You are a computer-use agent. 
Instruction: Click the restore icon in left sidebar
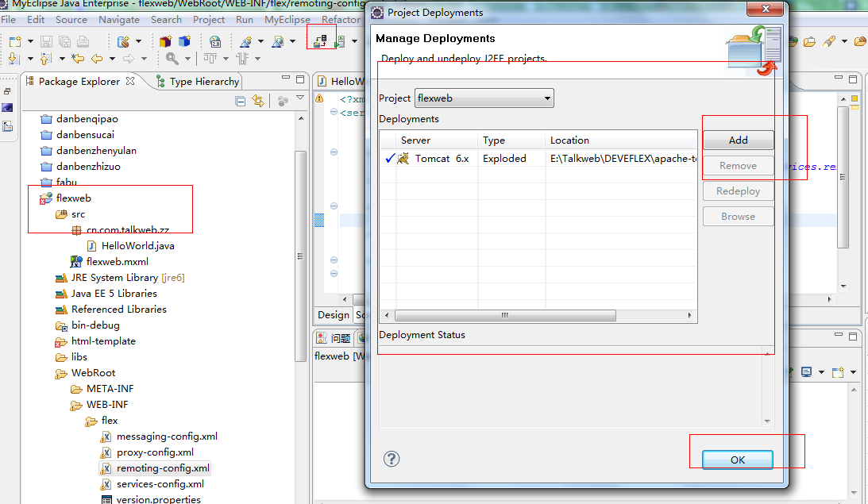(x=7, y=91)
